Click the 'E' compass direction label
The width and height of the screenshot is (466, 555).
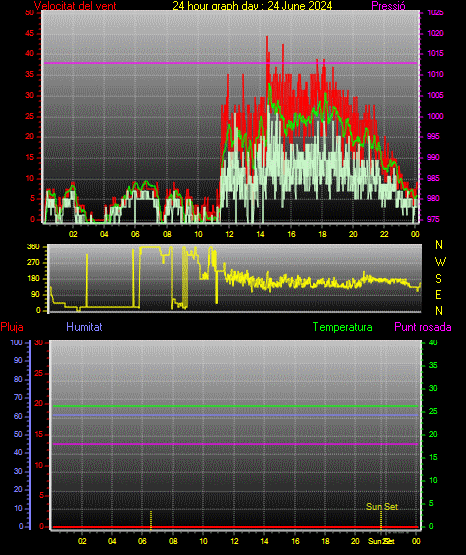438,294
